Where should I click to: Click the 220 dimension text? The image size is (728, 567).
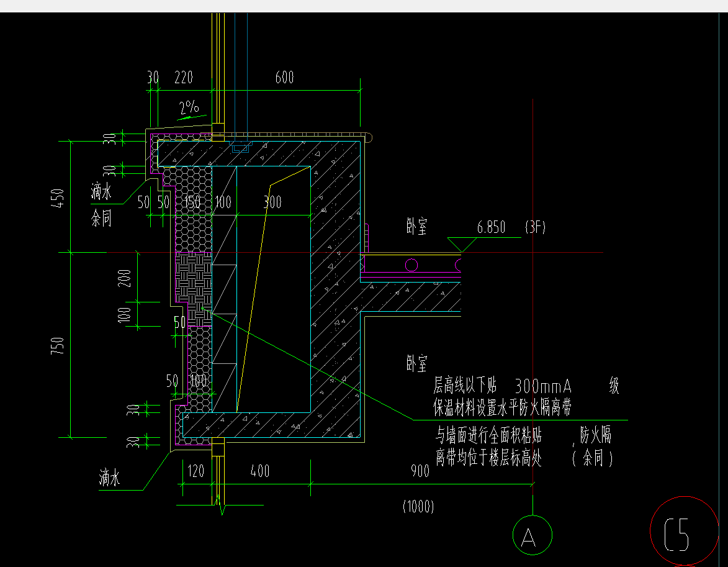click(x=184, y=78)
